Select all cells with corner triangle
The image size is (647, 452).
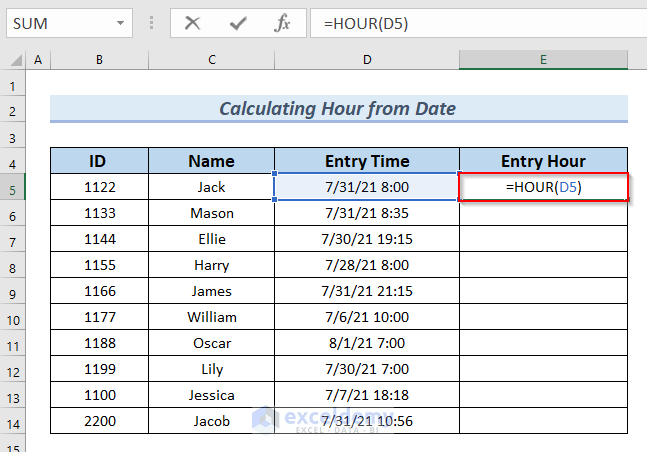click(x=13, y=60)
